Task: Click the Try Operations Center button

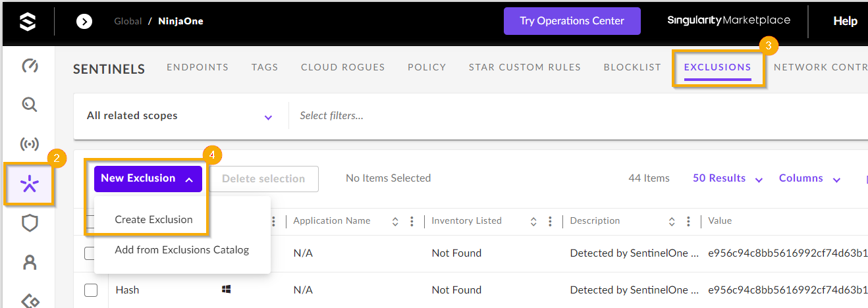Action: click(x=572, y=21)
